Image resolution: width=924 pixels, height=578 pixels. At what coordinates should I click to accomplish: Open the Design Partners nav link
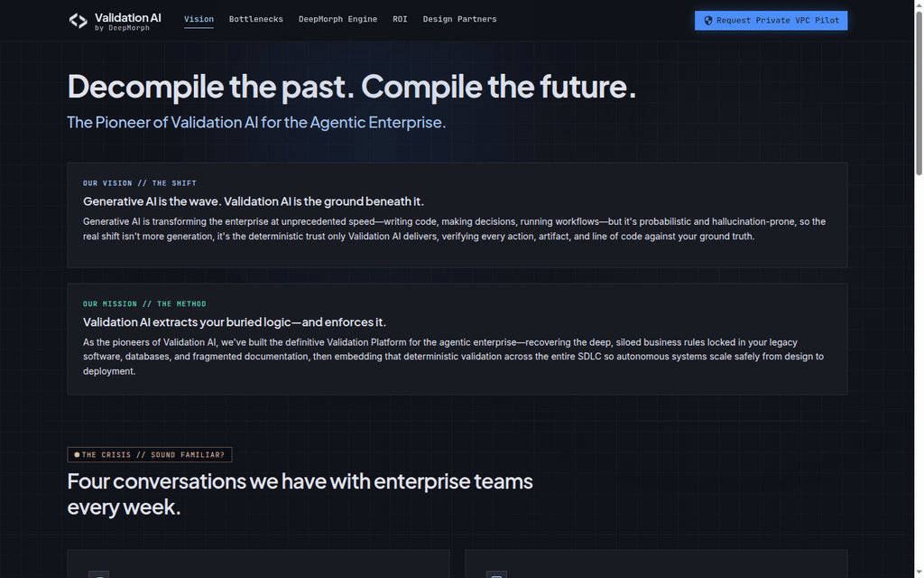[x=459, y=20]
